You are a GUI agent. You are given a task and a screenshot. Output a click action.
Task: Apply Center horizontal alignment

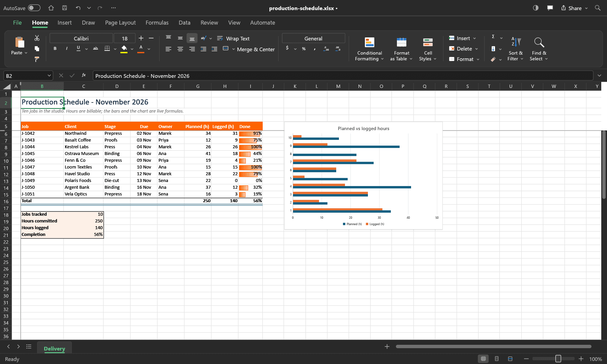(x=180, y=49)
